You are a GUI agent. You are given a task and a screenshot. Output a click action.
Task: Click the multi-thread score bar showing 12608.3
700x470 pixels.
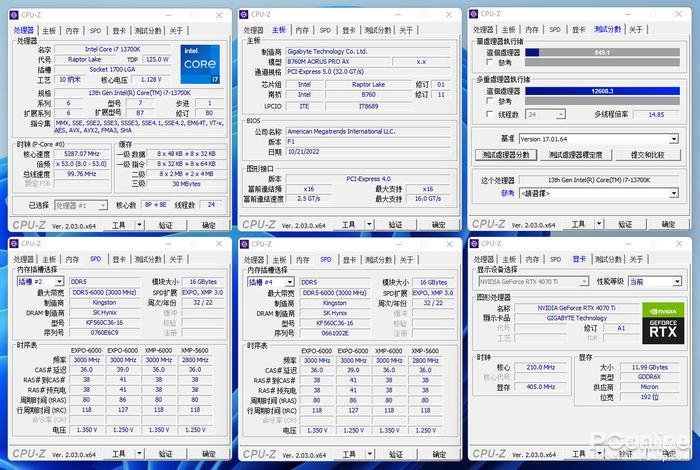[602, 91]
